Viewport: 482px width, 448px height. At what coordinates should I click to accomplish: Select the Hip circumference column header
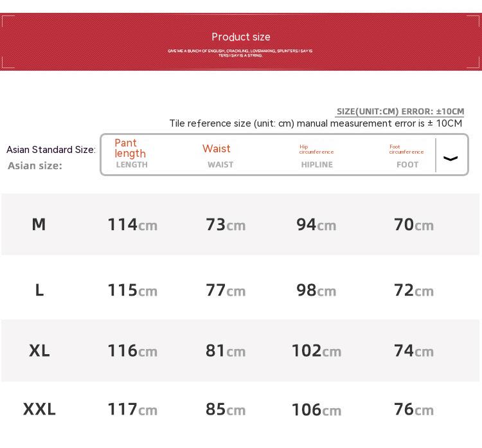[316, 149]
